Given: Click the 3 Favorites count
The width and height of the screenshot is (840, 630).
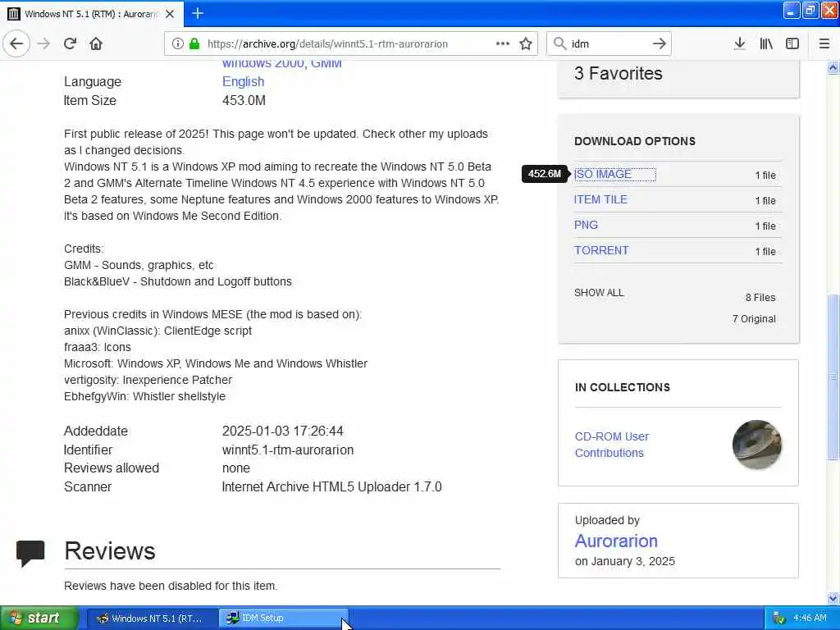Looking at the screenshot, I should pyautogui.click(x=619, y=73).
